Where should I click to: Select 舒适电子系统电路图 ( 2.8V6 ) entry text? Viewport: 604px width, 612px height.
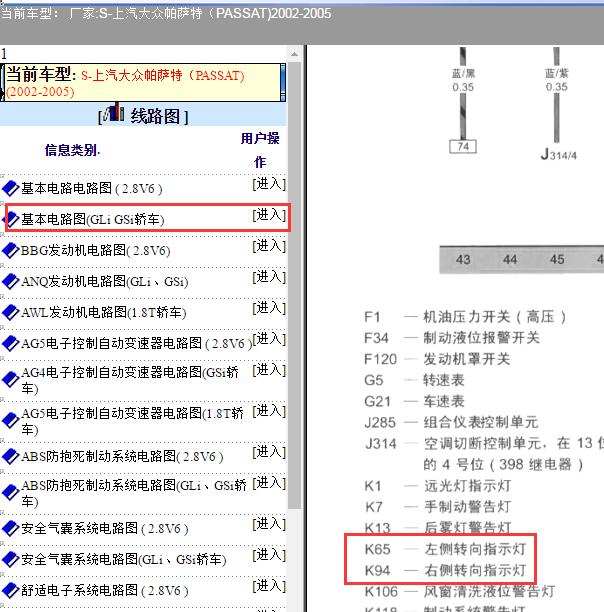coord(105,591)
